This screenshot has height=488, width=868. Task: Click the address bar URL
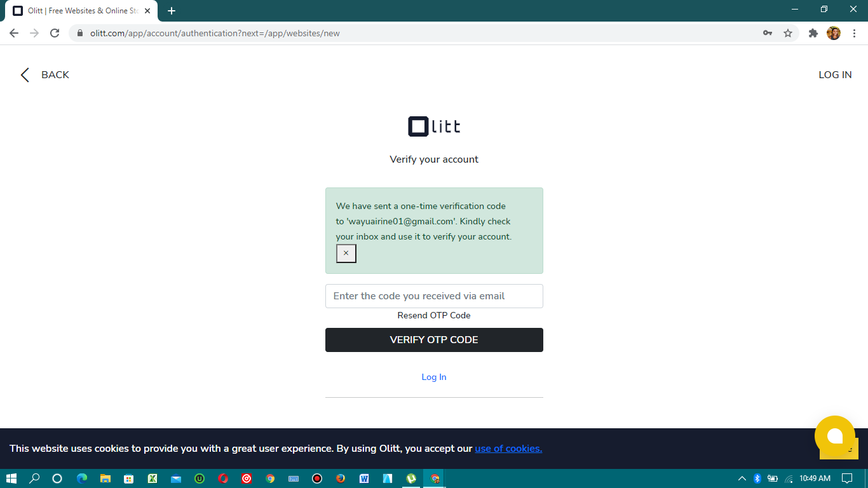coord(215,33)
